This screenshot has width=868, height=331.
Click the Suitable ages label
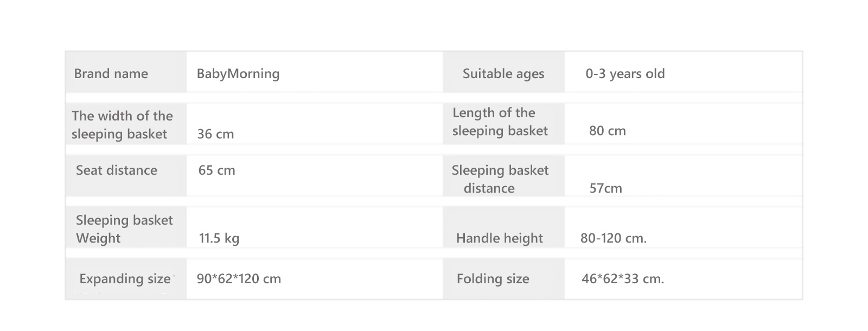pyautogui.click(x=503, y=74)
